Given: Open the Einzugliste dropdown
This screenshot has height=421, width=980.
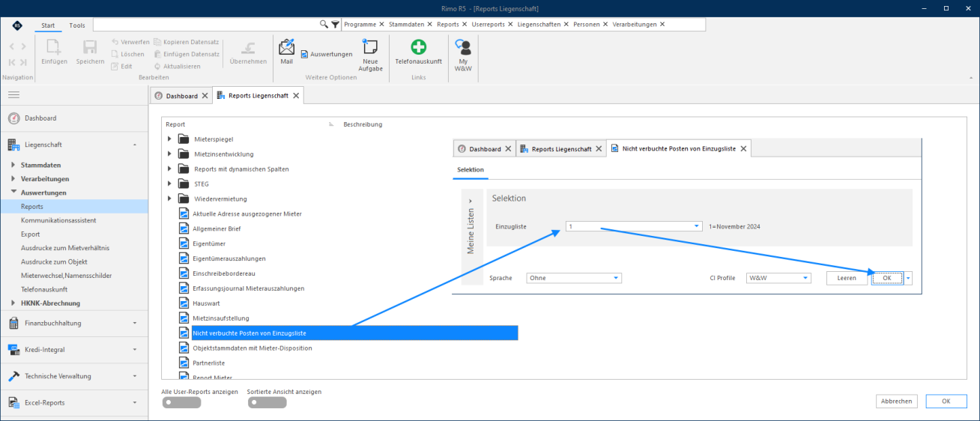Looking at the screenshot, I should [697, 226].
